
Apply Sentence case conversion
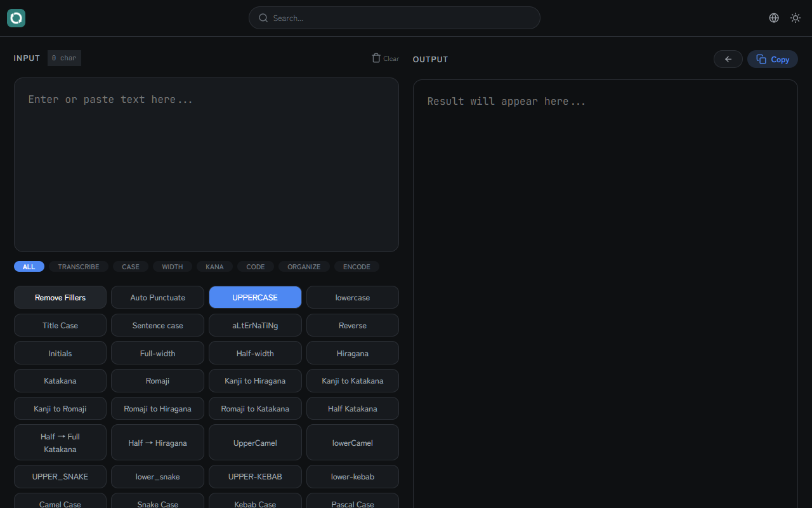[157, 325]
